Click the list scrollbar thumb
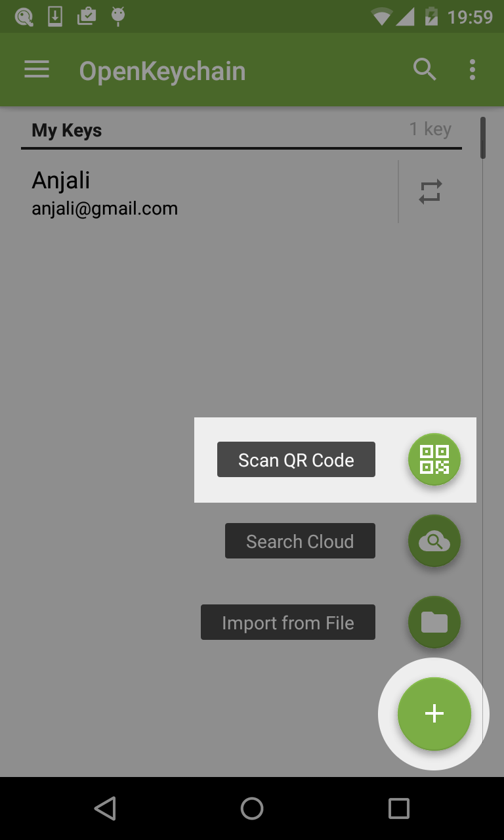Screen dimensions: 504x840 [483, 138]
